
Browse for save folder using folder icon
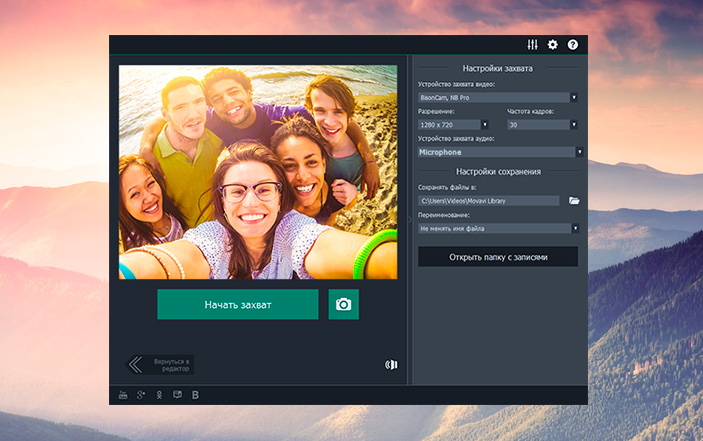tap(574, 201)
